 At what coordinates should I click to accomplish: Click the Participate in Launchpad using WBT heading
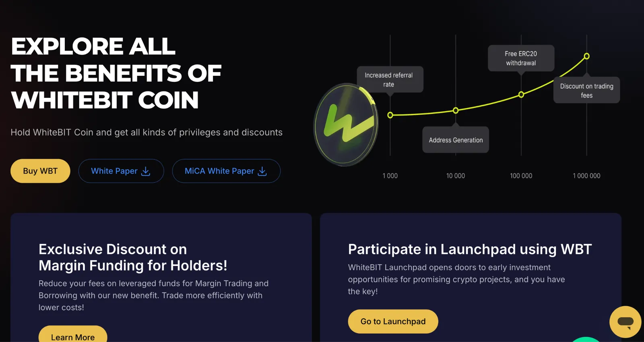tap(470, 249)
